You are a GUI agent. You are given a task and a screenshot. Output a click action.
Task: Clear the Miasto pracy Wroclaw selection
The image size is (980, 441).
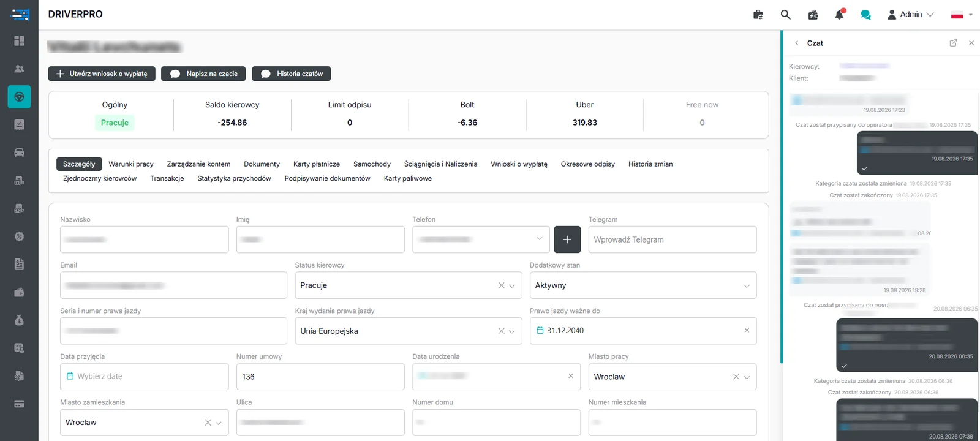tap(736, 377)
